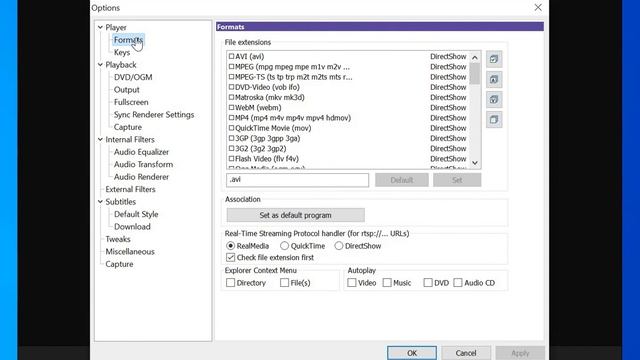Select the Flash Video (flv f4v) row
This screenshot has height=360, width=640.
point(348,158)
